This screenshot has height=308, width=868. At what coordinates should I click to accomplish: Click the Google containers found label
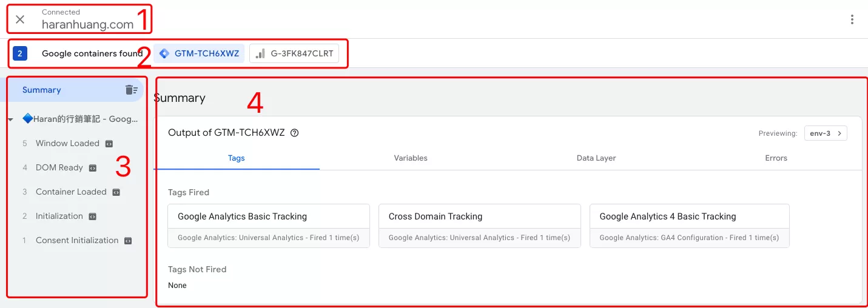point(92,53)
